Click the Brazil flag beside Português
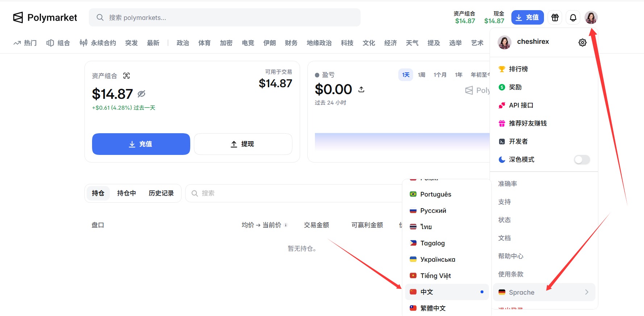 [x=413, y=194]
